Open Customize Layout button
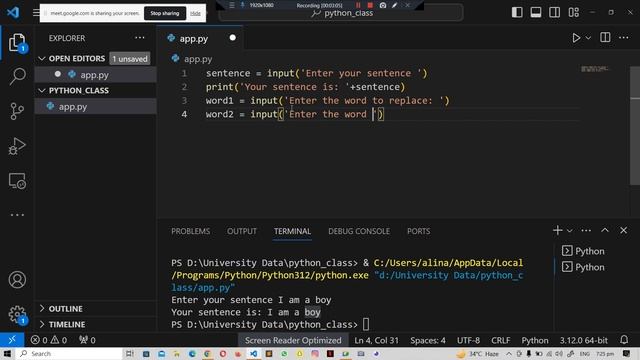Image resolution: width=640 pixels, height=360 pixels. coord(573,12)
